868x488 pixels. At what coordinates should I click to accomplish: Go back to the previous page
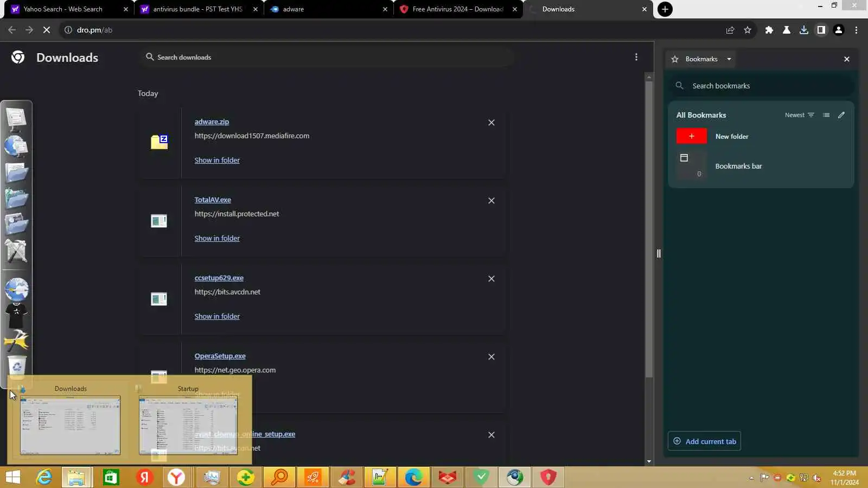(x=12, y=30)
